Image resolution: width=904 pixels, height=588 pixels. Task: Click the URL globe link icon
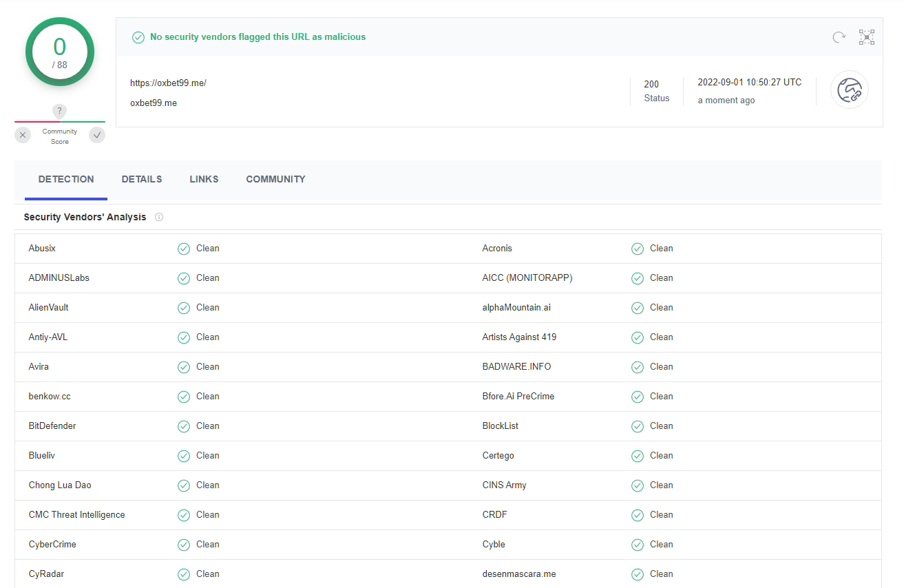(x=850, y=90)
